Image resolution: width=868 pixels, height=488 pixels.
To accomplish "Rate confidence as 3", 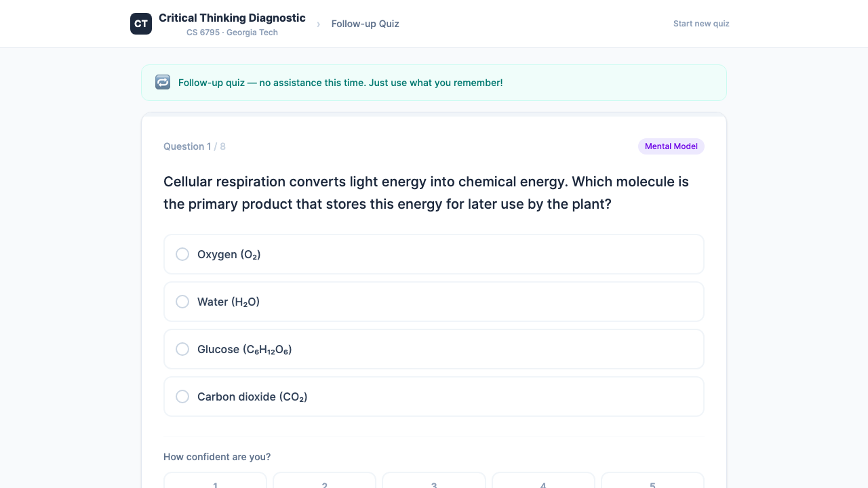I will [x=434, y=482].
